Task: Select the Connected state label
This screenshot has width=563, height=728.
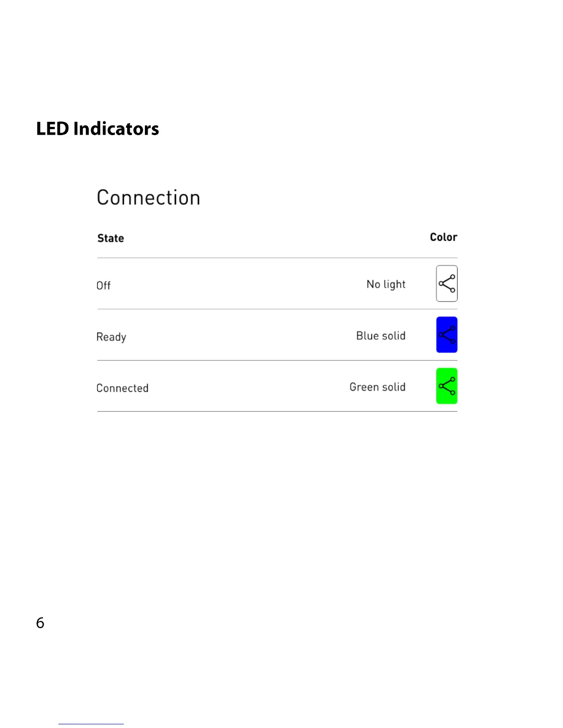Action: click(x=122, y=388)
